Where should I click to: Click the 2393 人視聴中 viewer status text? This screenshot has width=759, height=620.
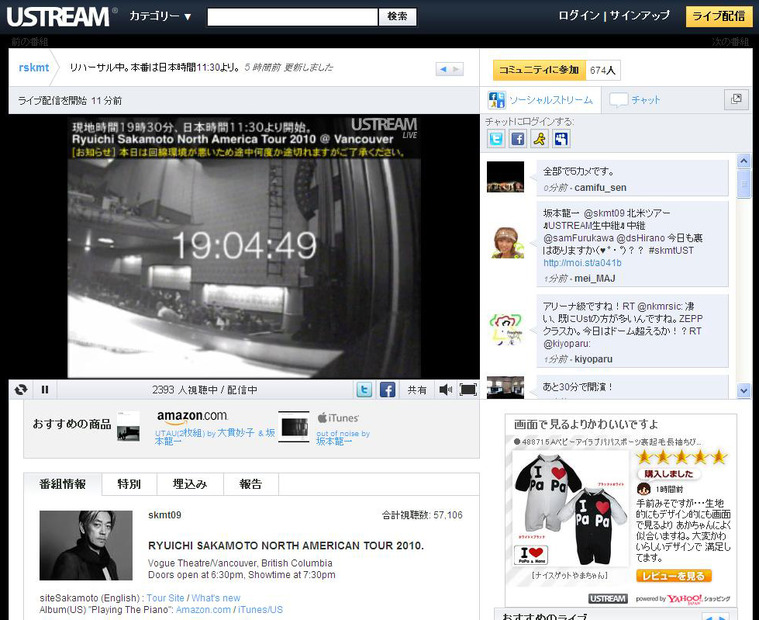pos(205,390)
